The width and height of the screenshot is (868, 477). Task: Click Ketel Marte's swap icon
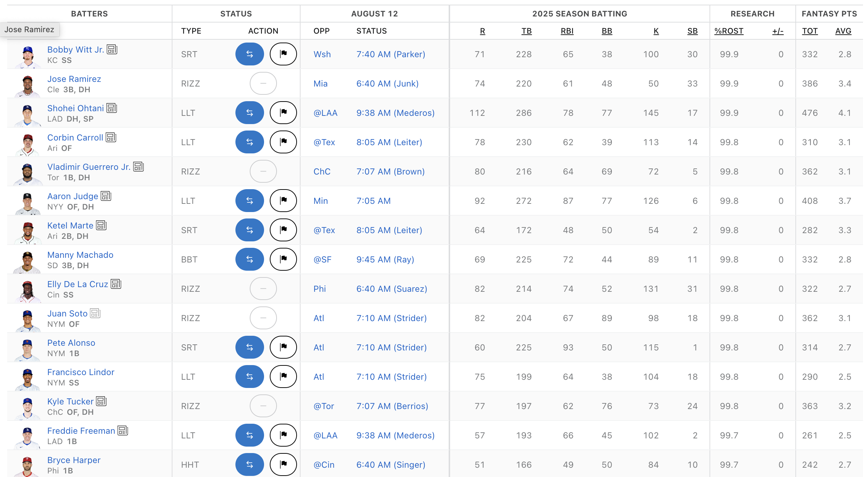coord(249,230)
